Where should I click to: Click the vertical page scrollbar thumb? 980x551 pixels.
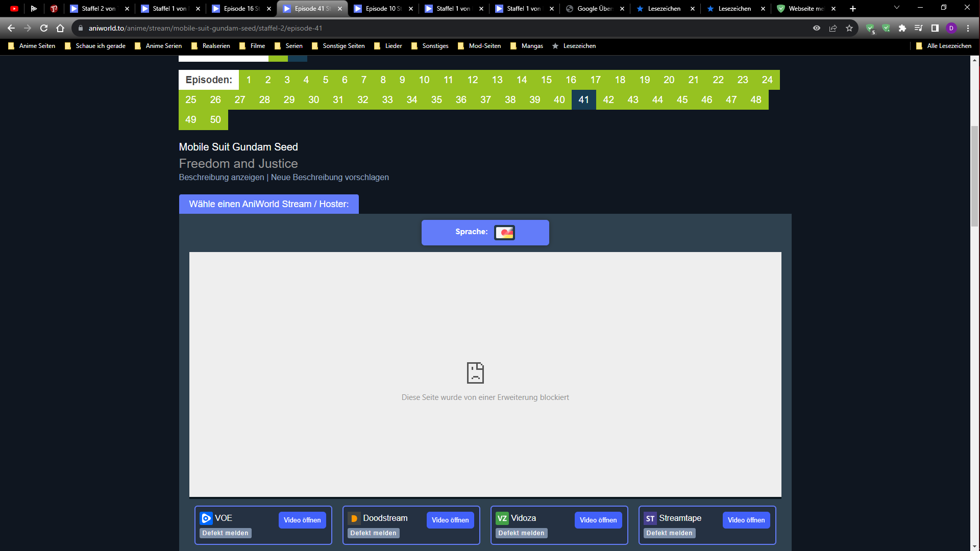974,176
